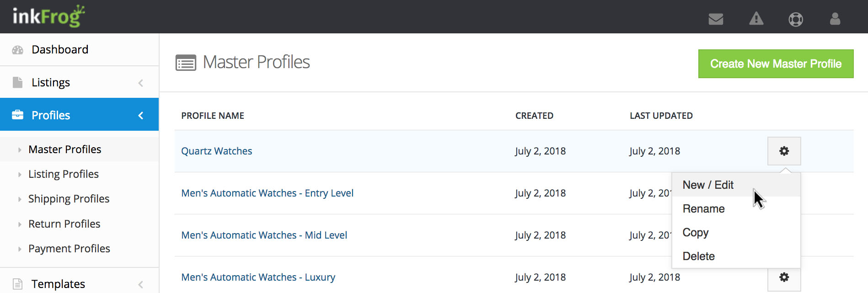This screenshot has height=293, width=868.
Task: Open the user account icon
Action: click(x=835, y=19)
